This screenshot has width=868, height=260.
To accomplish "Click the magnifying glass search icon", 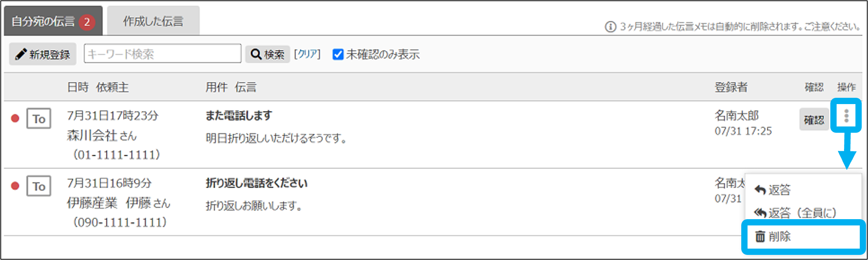I will 256,54.
